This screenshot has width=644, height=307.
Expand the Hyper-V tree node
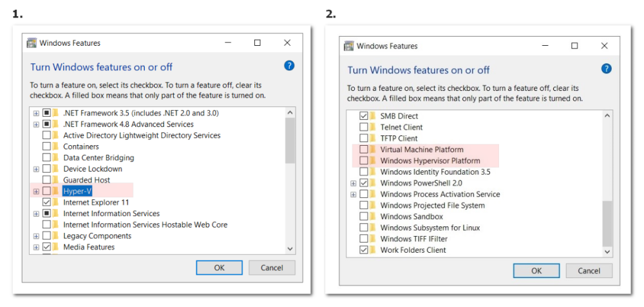pos(36,192)
